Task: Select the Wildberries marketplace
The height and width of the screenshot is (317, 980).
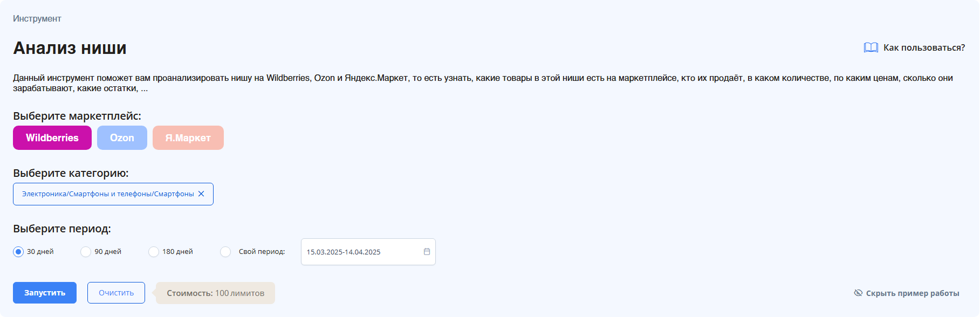Action: tap(52, 138)
